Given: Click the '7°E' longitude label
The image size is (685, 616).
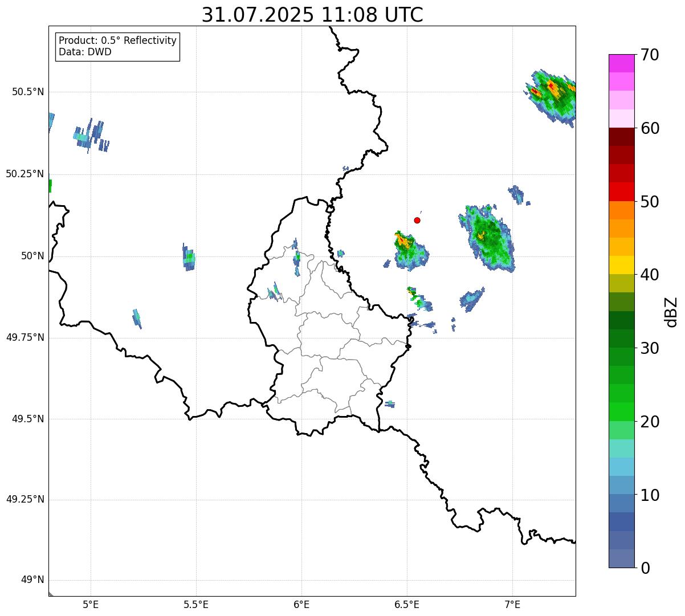Looking at the screenshot, I should pyautogui.click(x=512, y=604).
